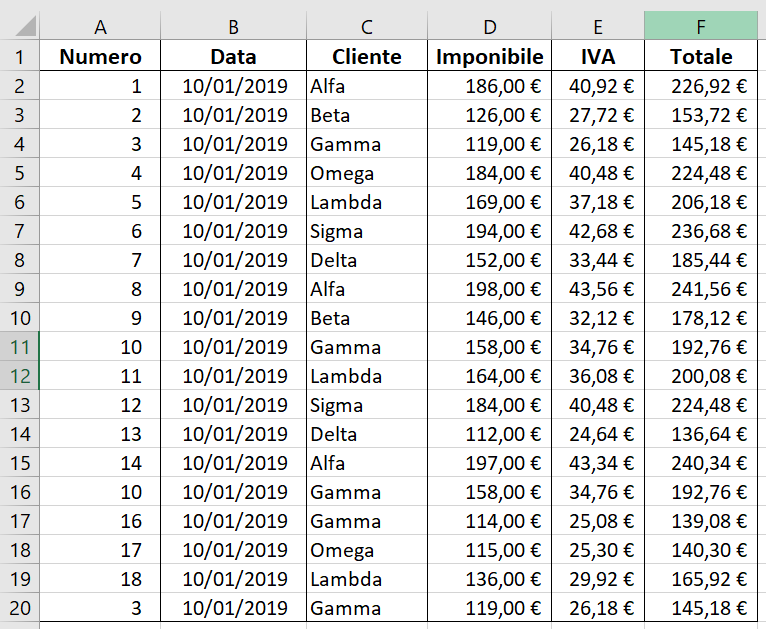Select column A header
Image resolution: width=766 pixels, height=629 pixels.
[x=100, y=26]
